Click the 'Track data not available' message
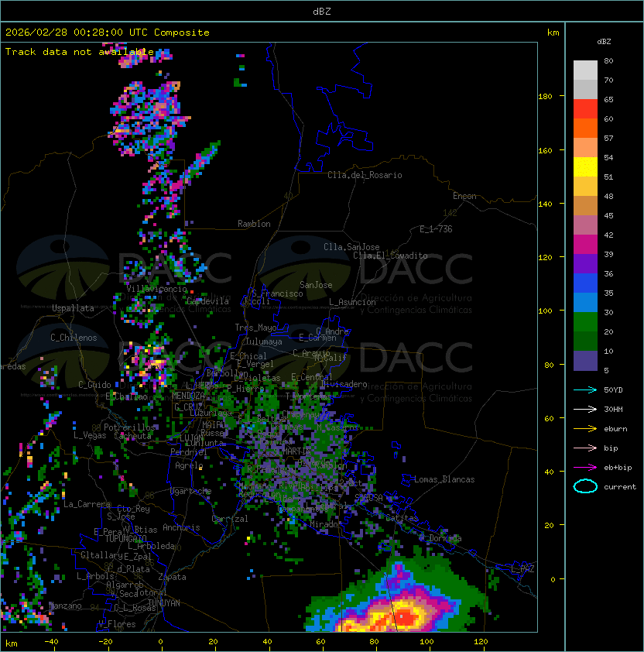Image resolution: width=644 pixels, height=652 pixels. tap(80, 52)
